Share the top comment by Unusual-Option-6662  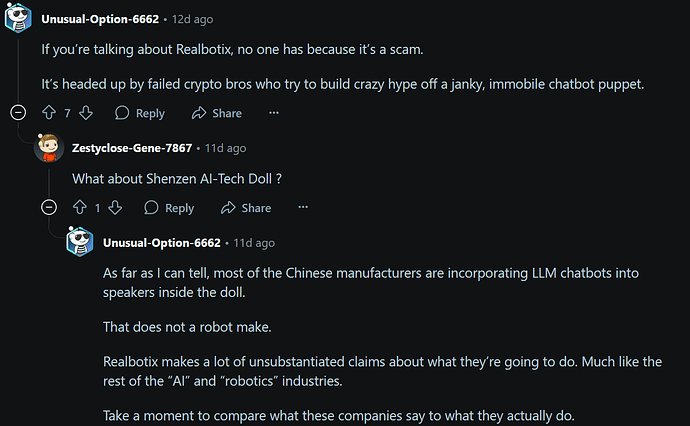[x=217, y=113]
